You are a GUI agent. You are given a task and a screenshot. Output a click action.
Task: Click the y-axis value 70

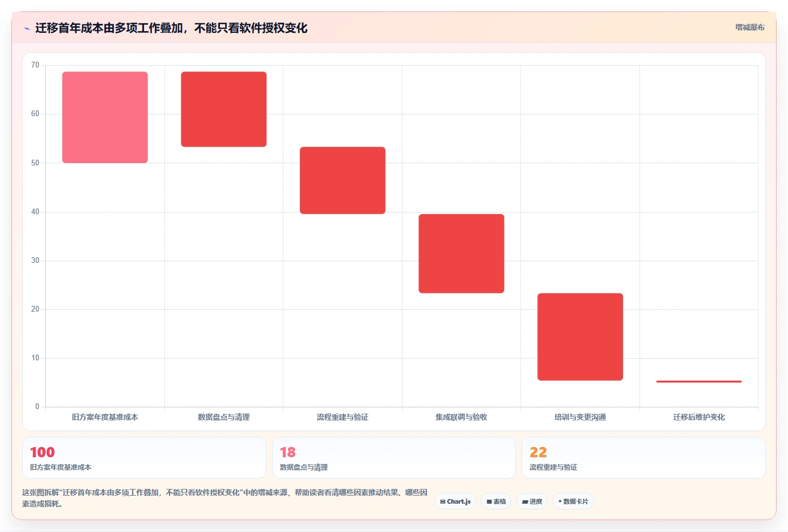click(35, 65)
